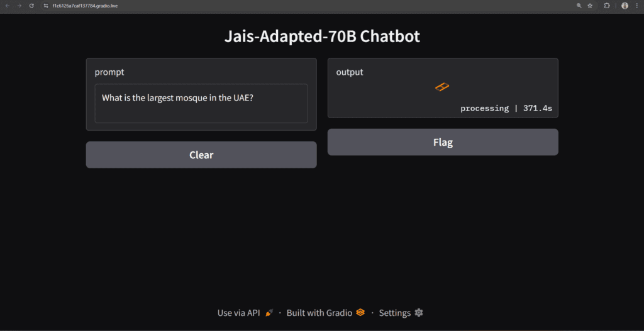Click the rocket icon beside Use via API
This screenshot has width=644, height=331.
[269, 313]
